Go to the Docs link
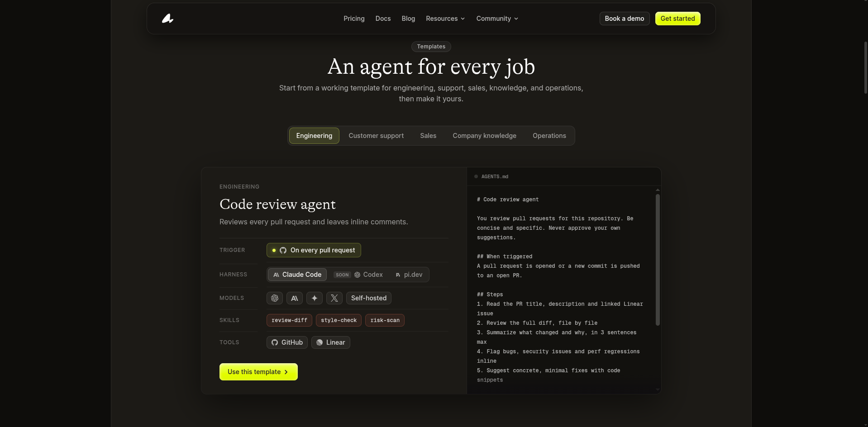This screenshot has width=868, height=427. point(383,19)
